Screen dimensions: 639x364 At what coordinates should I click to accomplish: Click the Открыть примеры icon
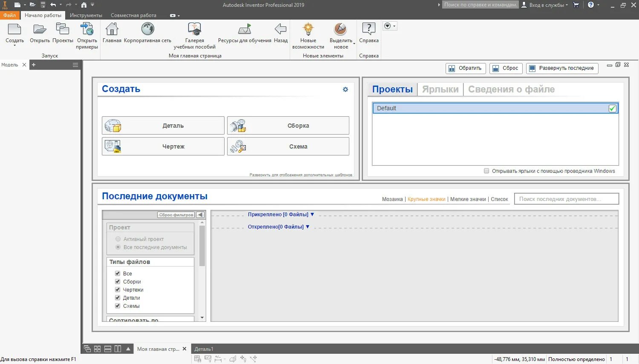click(87, 29)
